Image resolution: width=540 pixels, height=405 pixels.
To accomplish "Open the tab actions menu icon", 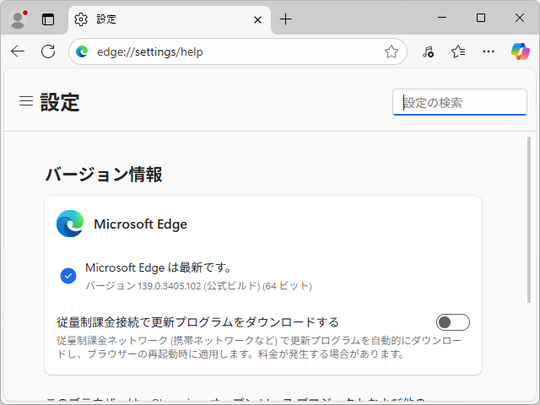I will [x=48, y=19].
